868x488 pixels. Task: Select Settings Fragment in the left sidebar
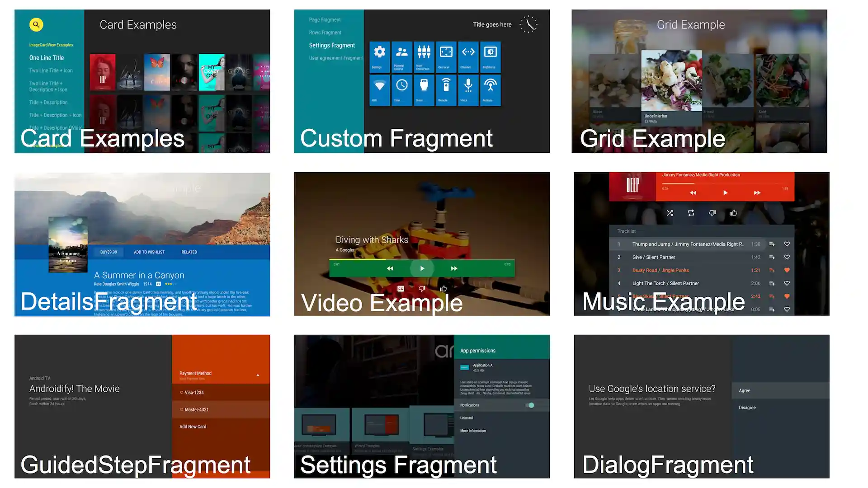(332, 45)
